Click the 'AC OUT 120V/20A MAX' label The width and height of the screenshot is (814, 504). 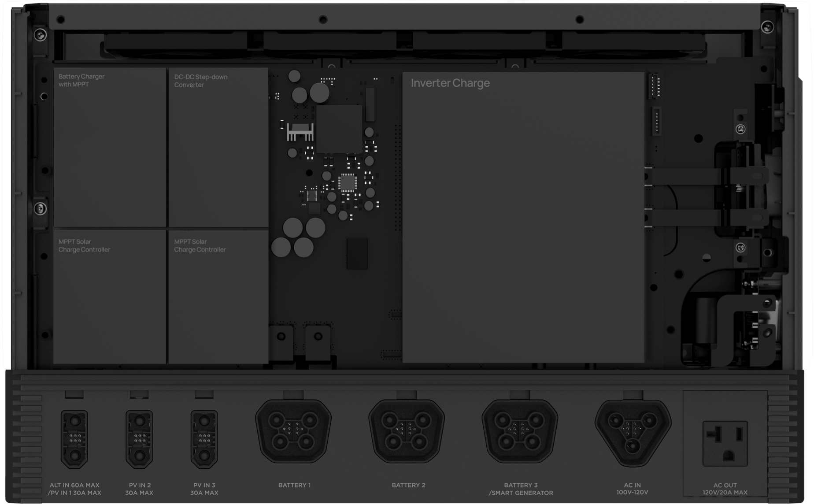[x=725, y=489]
